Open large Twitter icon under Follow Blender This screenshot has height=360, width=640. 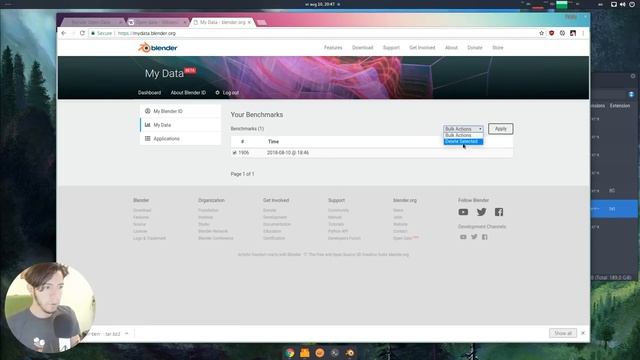482,212
